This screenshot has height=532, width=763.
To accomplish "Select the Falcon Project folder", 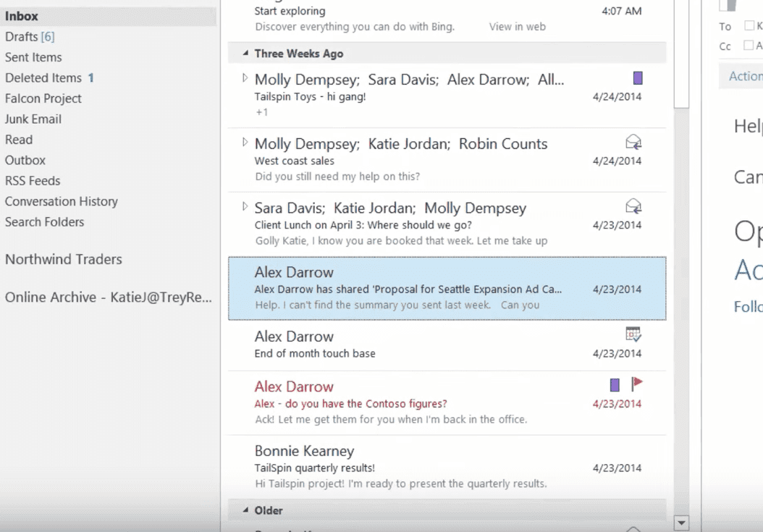I will 43,98.
